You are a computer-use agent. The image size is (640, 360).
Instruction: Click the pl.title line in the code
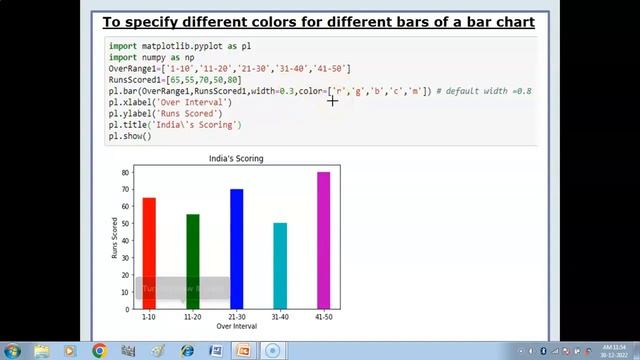point(175,125)
